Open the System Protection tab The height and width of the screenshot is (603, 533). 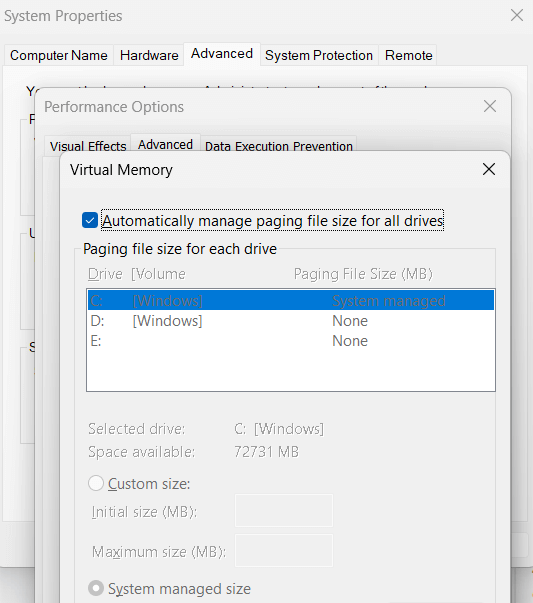click(319, 55)
